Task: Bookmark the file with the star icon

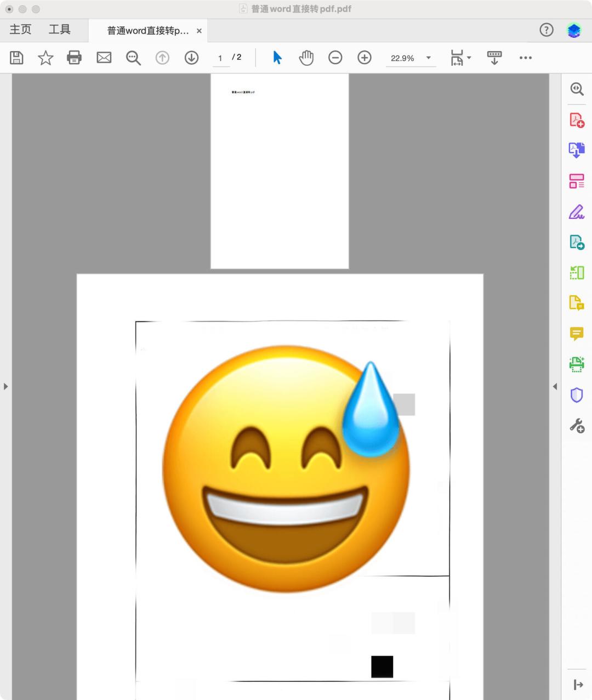Action: 45,58
